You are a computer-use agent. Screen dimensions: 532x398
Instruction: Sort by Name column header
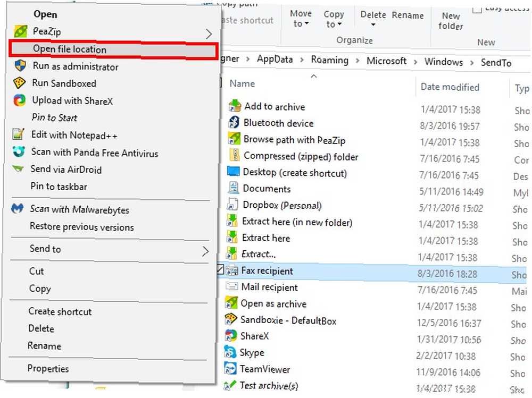(x=242, y=83)
